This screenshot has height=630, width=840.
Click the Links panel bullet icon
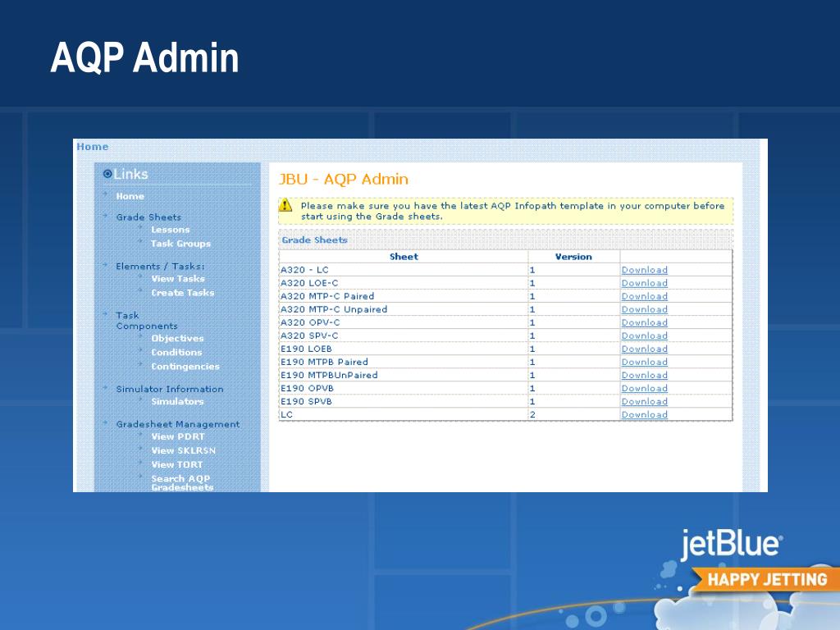pyautogui.click(x=107, y=174)
